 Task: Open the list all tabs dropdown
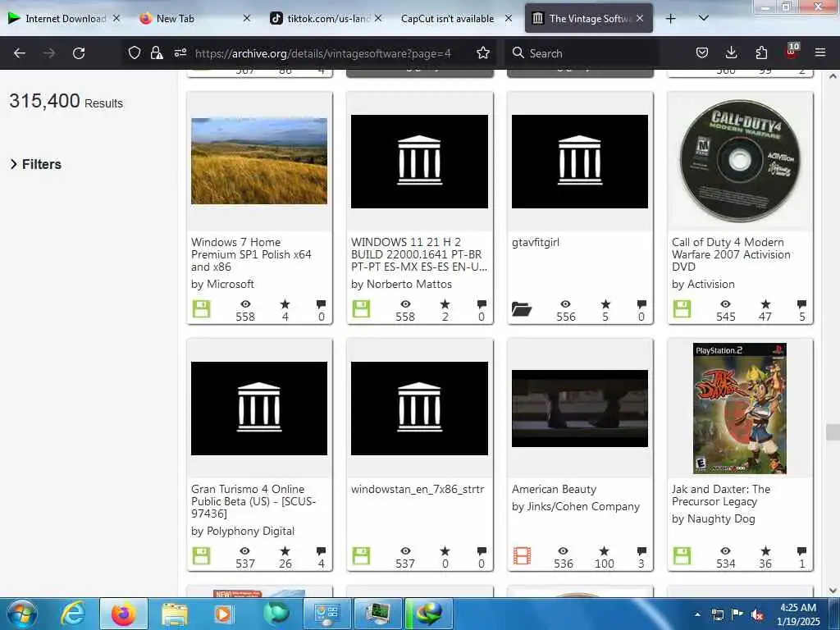tap(704, 18)
